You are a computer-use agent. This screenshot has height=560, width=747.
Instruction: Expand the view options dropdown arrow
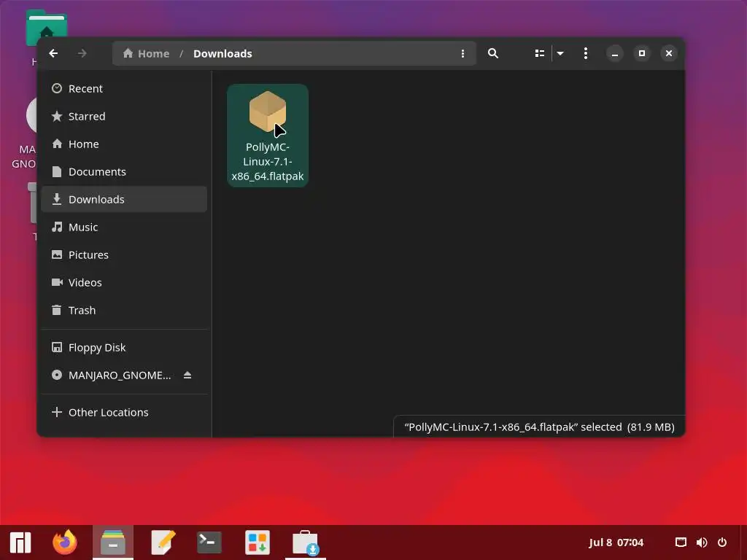(x=560, y=53)
